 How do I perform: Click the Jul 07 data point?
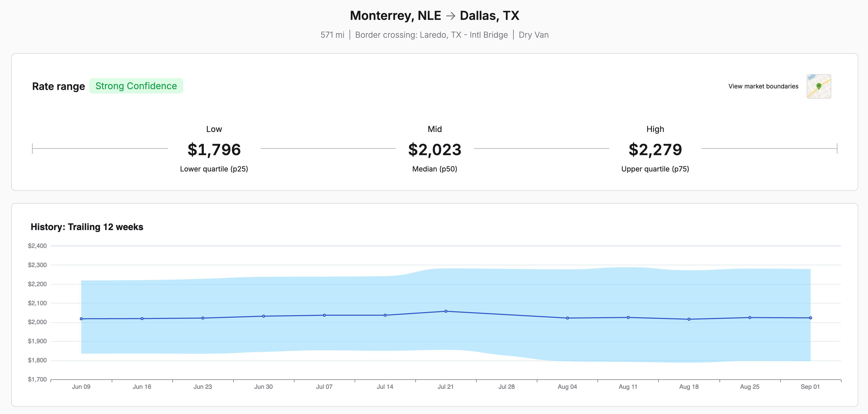pyautogui.click(x=324, y=315)
